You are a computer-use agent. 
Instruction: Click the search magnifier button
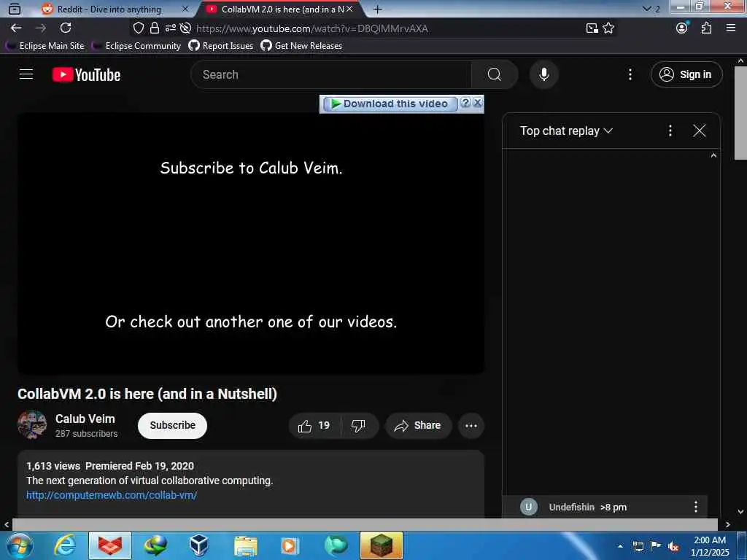tap(494, 74)
